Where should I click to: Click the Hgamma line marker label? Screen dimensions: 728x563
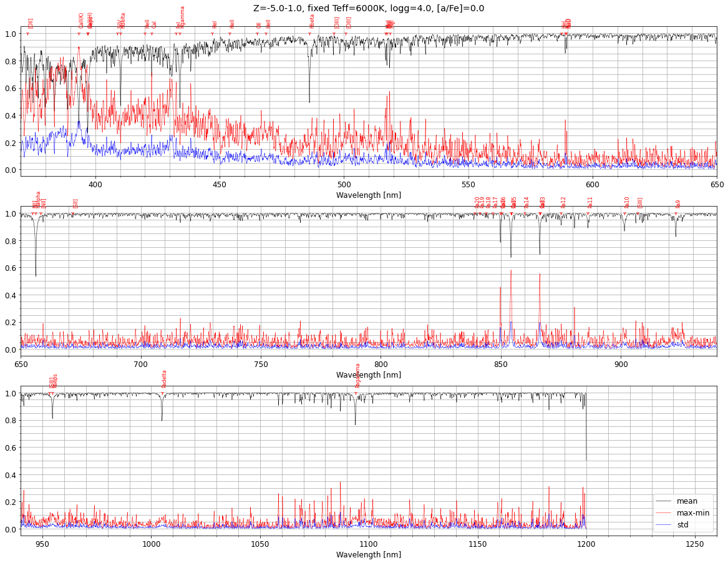click(182, 17)
